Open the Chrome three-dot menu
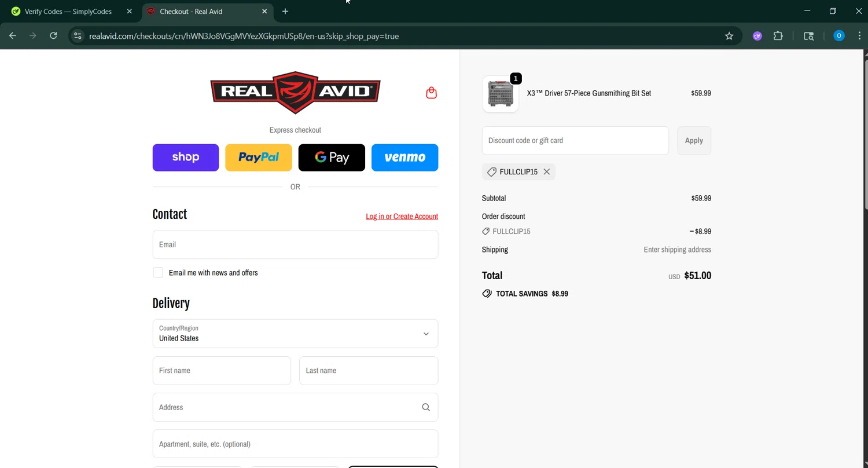Screen dimensions: 868x468 [859, 36]
